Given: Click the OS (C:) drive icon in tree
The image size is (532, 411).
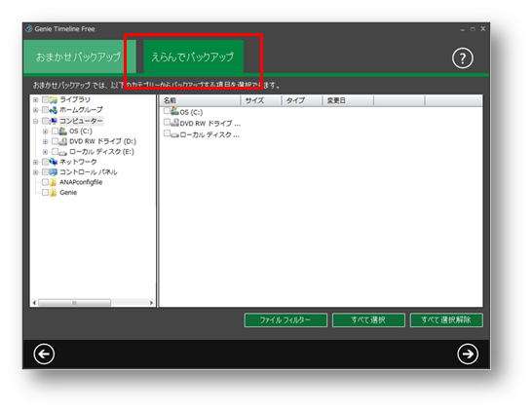Looking at the screenshot, I should pos(63,131).
